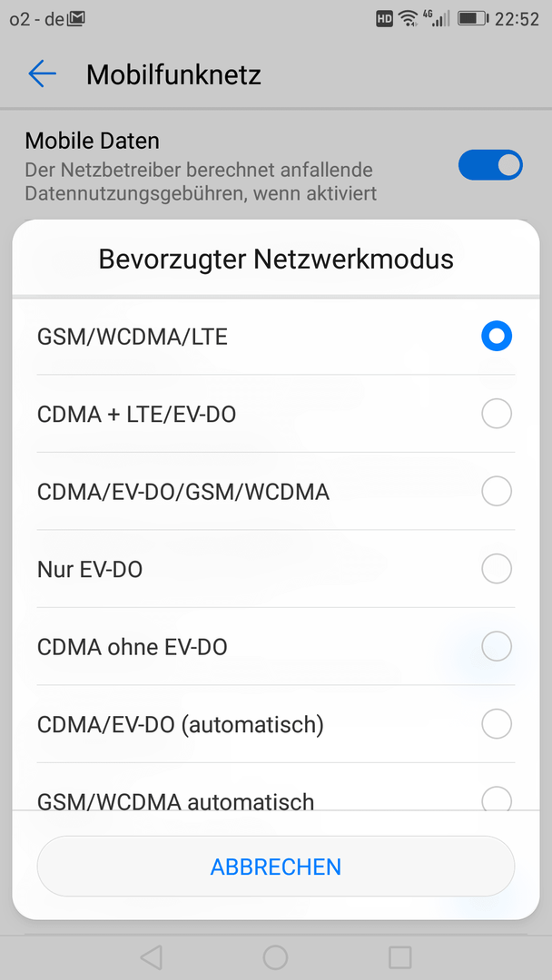Pick CDMA/EV-DO (automatisch) radio option
Image resolution: width=552 pixels, height=980 pixels.
(497, 724)
